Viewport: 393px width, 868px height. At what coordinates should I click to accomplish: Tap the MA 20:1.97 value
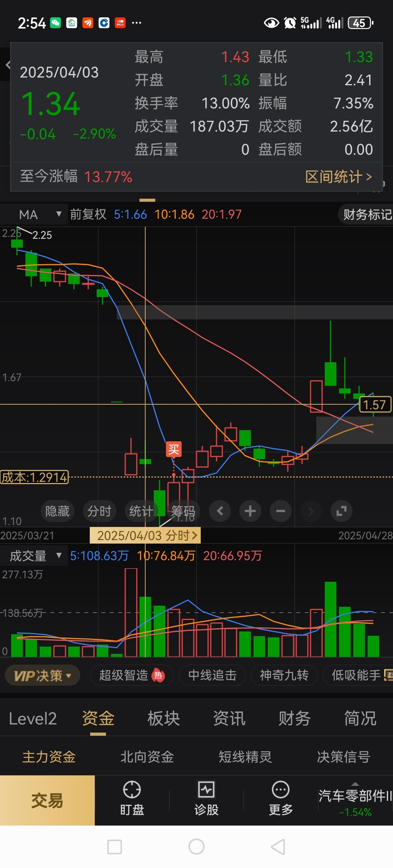point(222,214)
